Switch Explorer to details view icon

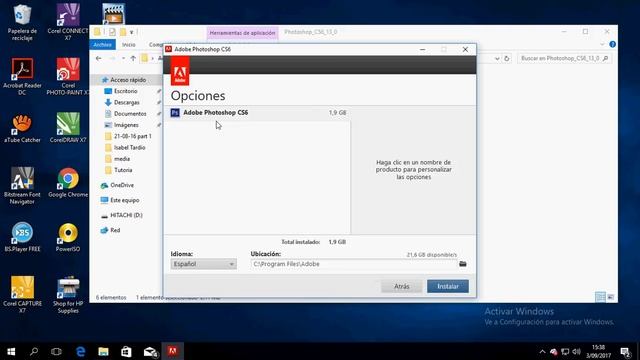(600, 297)
